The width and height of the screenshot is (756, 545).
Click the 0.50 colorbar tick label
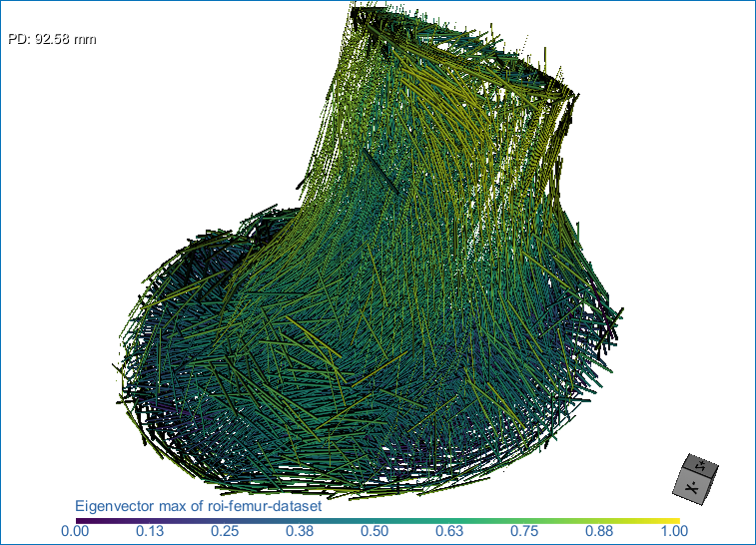tap(377, 531)
